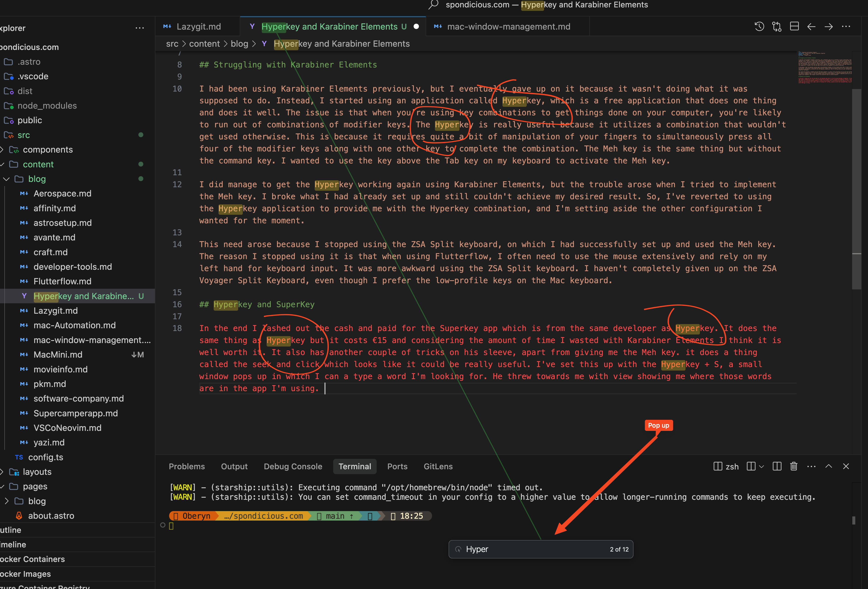The image size is (868, 589).
Task: Open the Ports panel tab
Action: (397, 466)
